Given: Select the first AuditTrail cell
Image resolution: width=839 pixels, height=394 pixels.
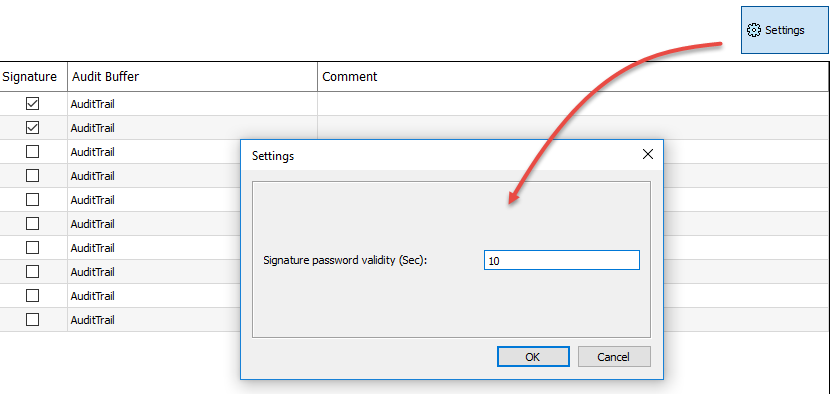Looking at the screenshot, I should point(193,104).
